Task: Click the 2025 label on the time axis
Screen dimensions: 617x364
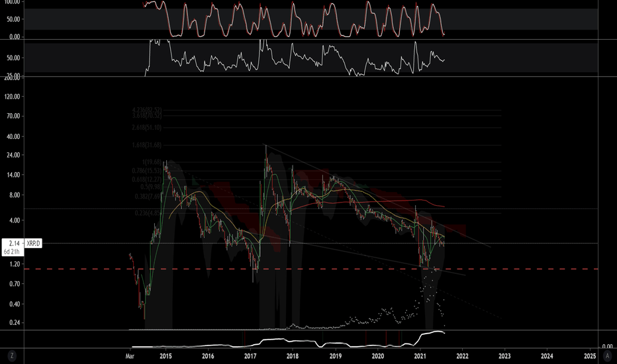Action: tap(590, 356)
